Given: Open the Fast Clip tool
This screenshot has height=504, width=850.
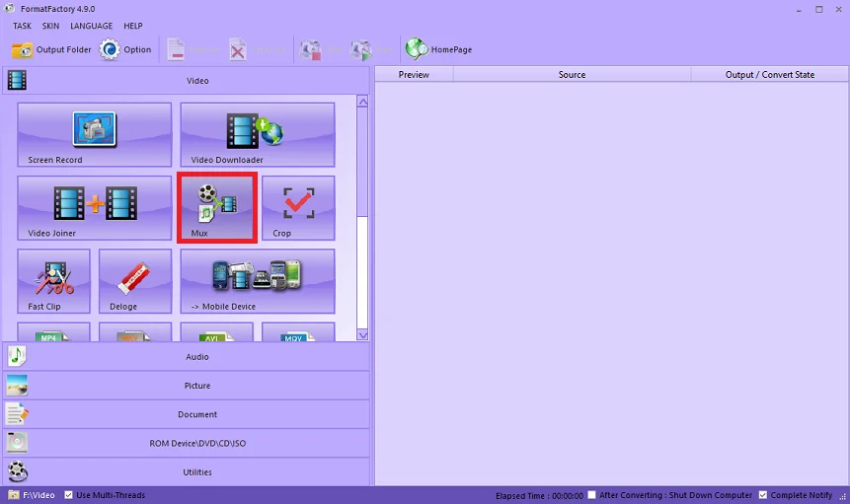Looking at the screenshot, I should [x=53, y=281].
